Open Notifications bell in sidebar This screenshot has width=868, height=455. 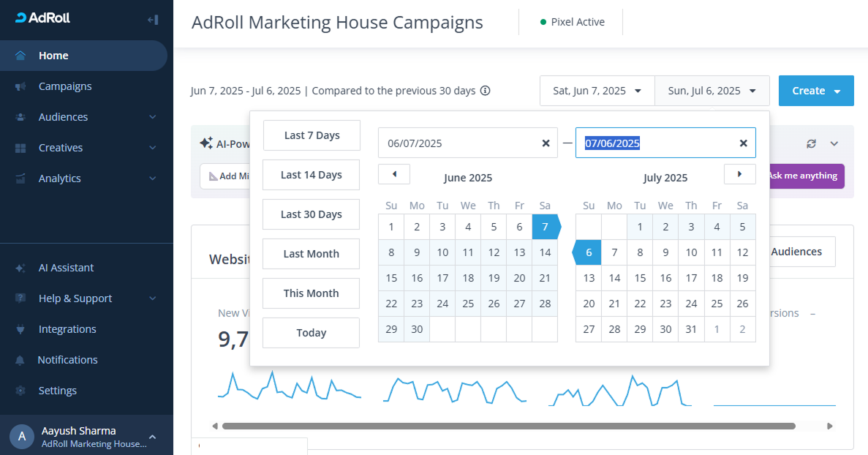(x=67, y=360)
